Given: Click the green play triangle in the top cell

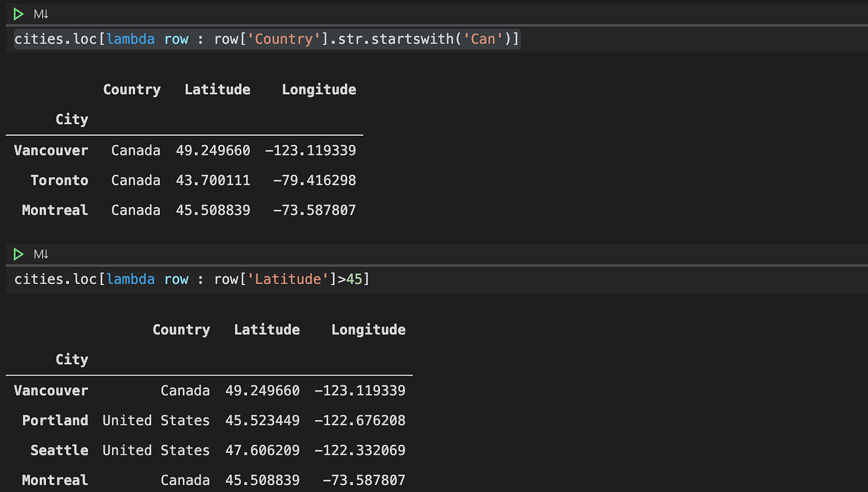Looking at the screenshot, I should 18,14.
